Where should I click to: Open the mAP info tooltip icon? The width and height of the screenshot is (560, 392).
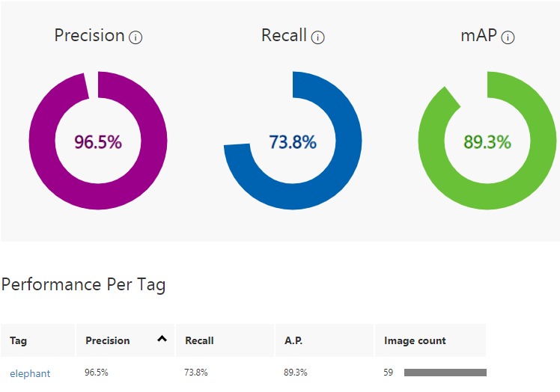point(508,37)
